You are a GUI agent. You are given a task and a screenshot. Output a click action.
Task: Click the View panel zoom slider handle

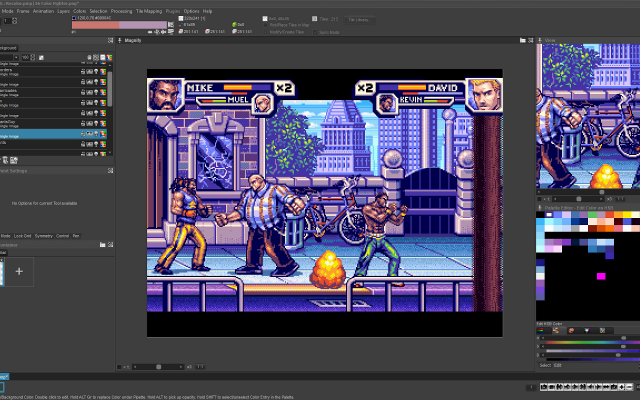click(578, 199)
